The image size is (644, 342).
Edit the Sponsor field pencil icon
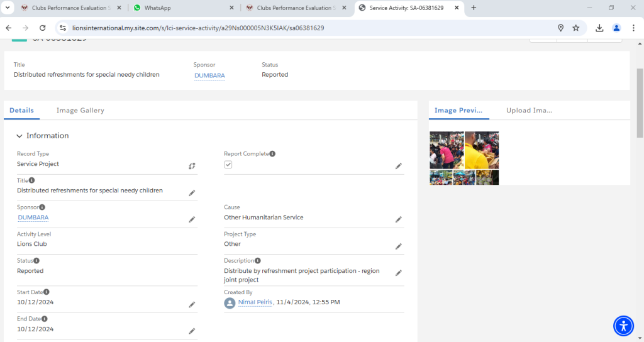(192, 219)
